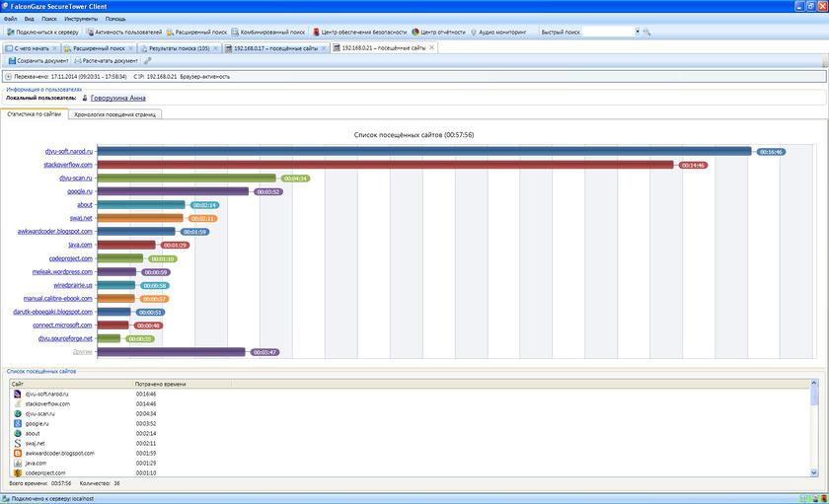
Task: Click the stackoverflow.com link in the chart
Action: click(68, 165)
